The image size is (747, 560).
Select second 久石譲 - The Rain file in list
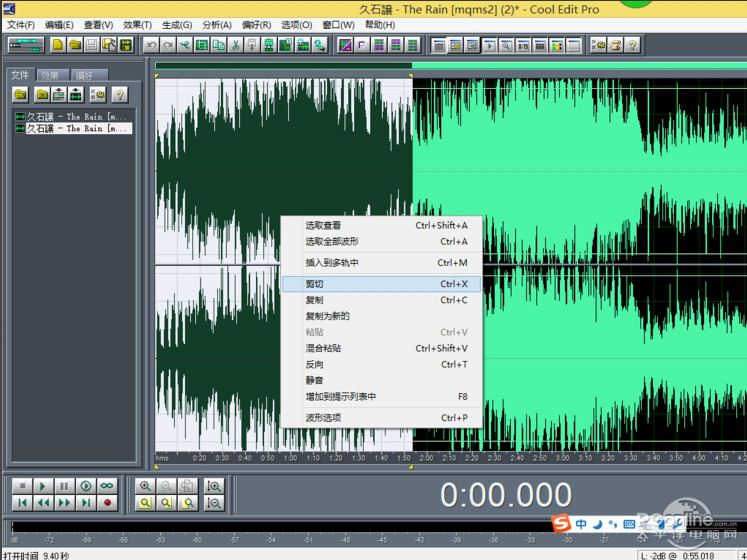[x=78, y=129]
